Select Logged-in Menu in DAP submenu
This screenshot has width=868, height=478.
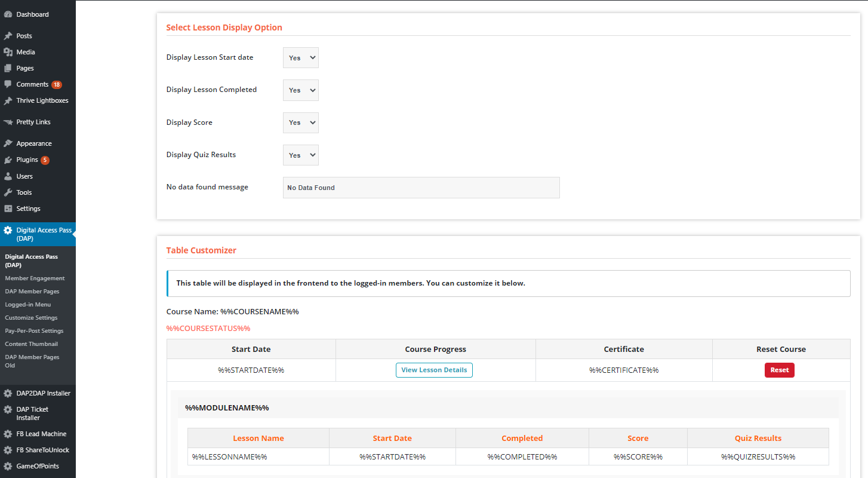click(x=27, y=305)
